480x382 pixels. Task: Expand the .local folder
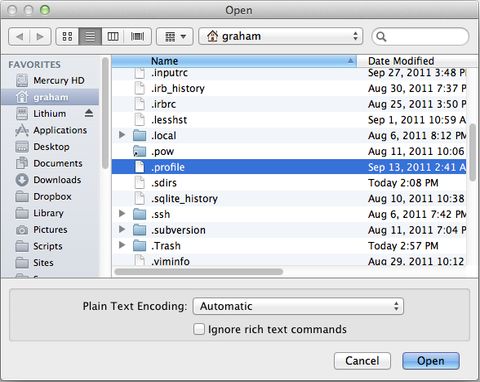(122, 135)
